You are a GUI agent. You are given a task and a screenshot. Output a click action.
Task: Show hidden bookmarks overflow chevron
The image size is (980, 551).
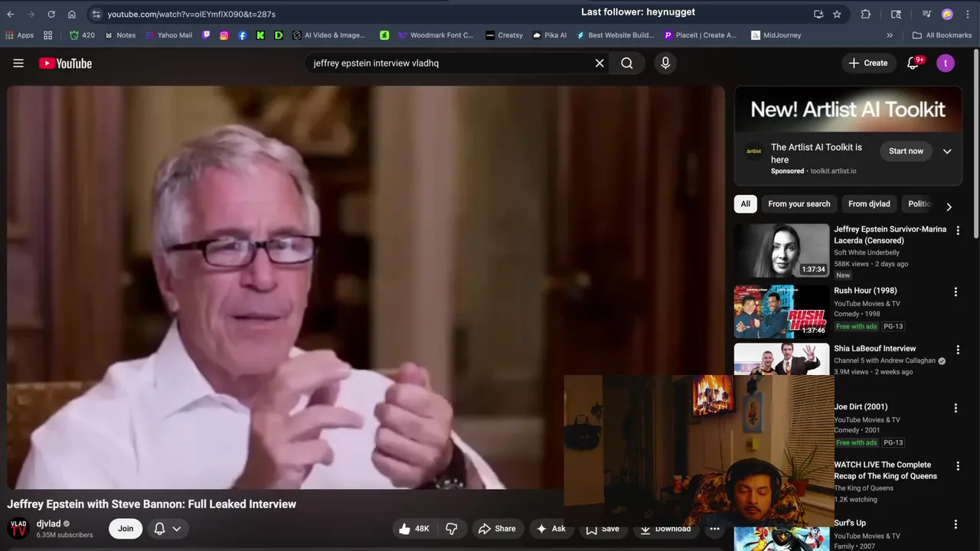(890, 35)
